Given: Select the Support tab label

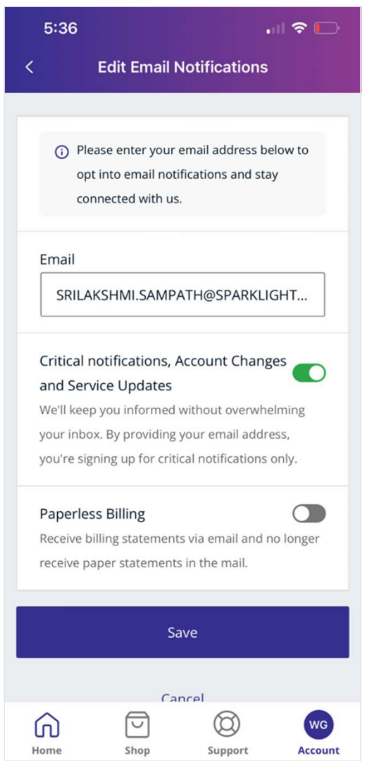Looking at the screenshot, I should [x=227, y=751].
